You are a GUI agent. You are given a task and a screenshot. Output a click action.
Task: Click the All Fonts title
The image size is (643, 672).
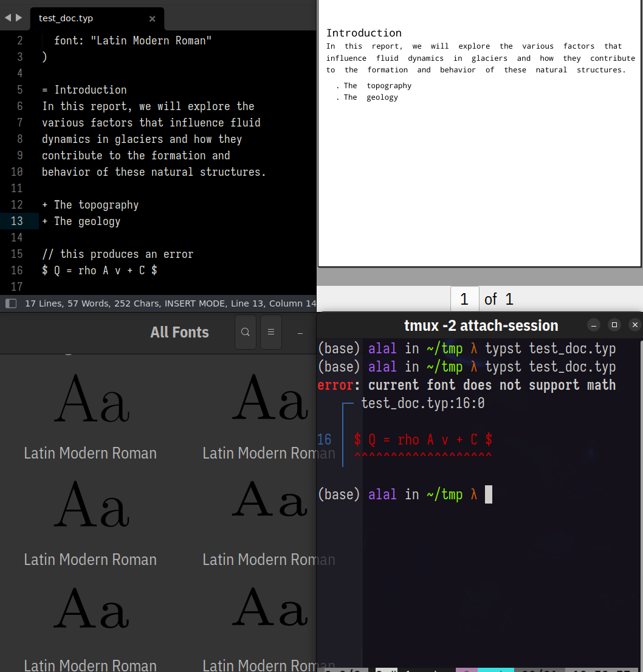(x=179, y=332)
